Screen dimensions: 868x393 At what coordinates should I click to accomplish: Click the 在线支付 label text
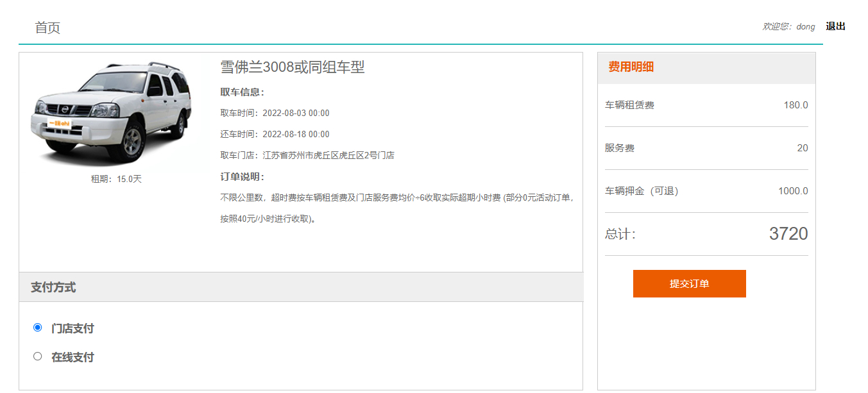coord(72,358)
